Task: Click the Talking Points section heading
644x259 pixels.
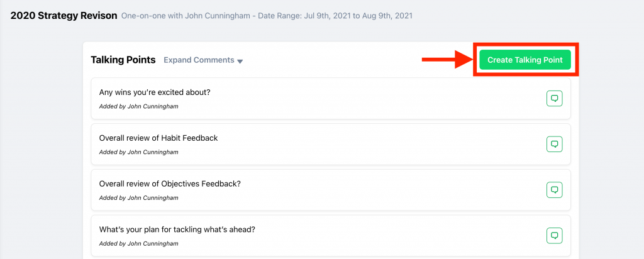Action: (123, 60)
